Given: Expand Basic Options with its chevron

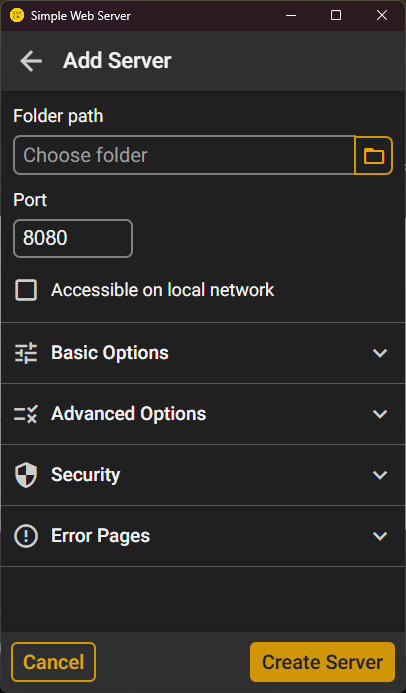Looking at the screenshot, I should click(380, 353).
